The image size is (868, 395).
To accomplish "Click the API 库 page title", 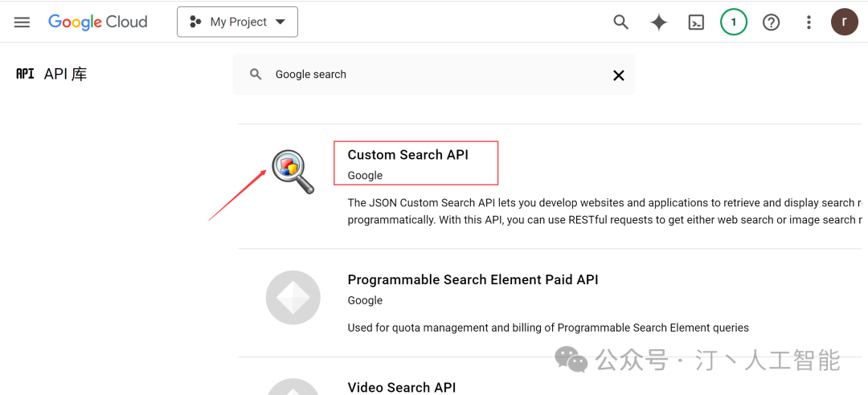I will pyautogui.click(x=65, y=74).
